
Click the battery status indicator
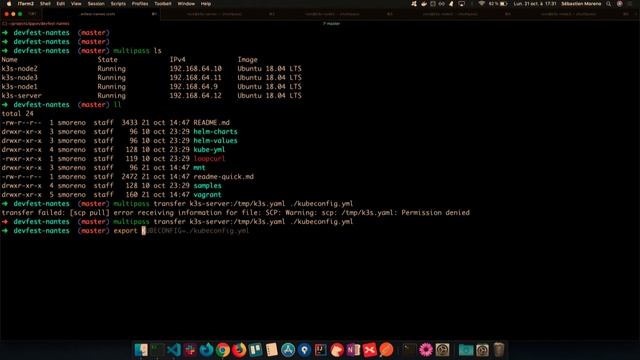[x=498, y=4]
